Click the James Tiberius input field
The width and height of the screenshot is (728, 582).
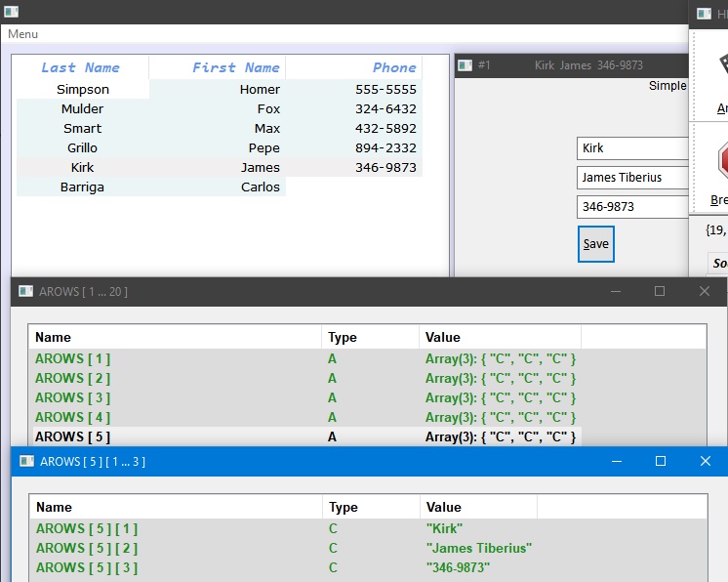(632, 178)
